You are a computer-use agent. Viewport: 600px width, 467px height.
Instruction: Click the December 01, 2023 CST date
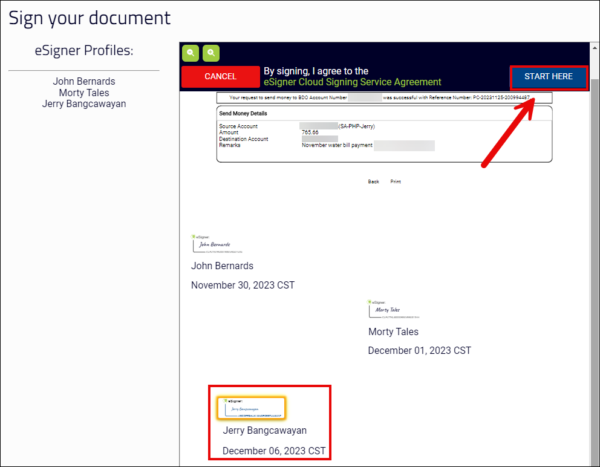point(418,351)
